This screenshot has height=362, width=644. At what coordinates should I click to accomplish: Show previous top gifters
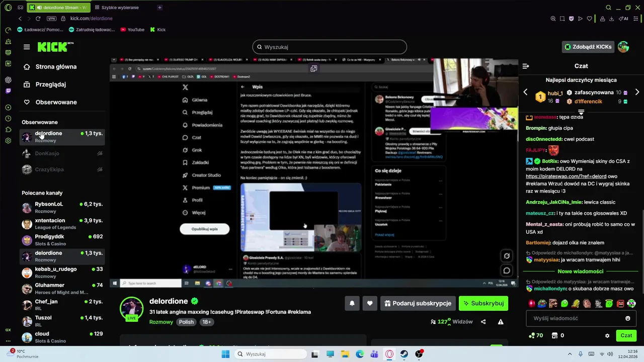pyautogui.click(x=526, y=92)
